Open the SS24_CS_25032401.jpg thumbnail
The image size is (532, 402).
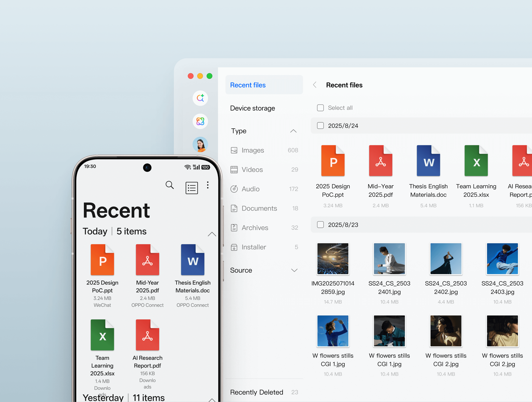(389, 259)
